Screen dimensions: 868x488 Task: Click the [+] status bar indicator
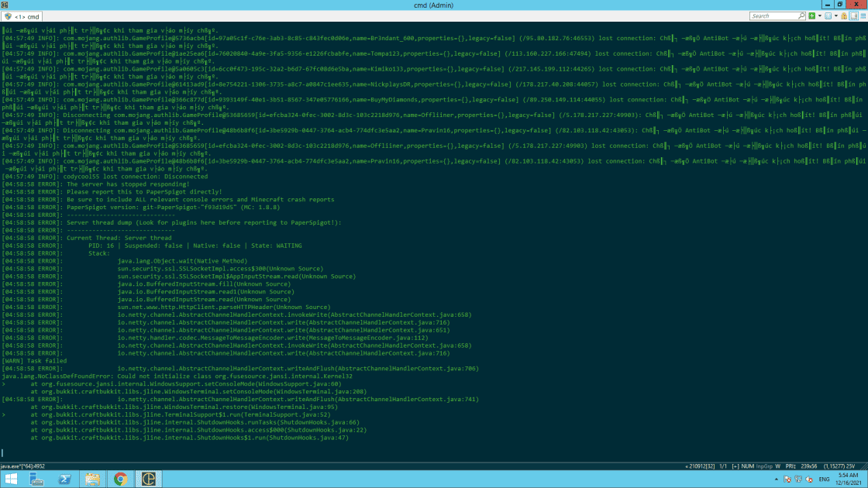[x=735, y=466]
